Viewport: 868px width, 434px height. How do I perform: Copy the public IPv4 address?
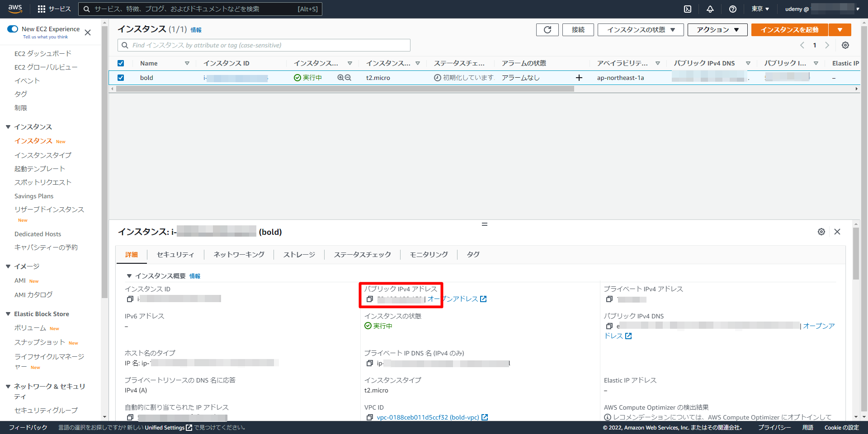point(370,299)
